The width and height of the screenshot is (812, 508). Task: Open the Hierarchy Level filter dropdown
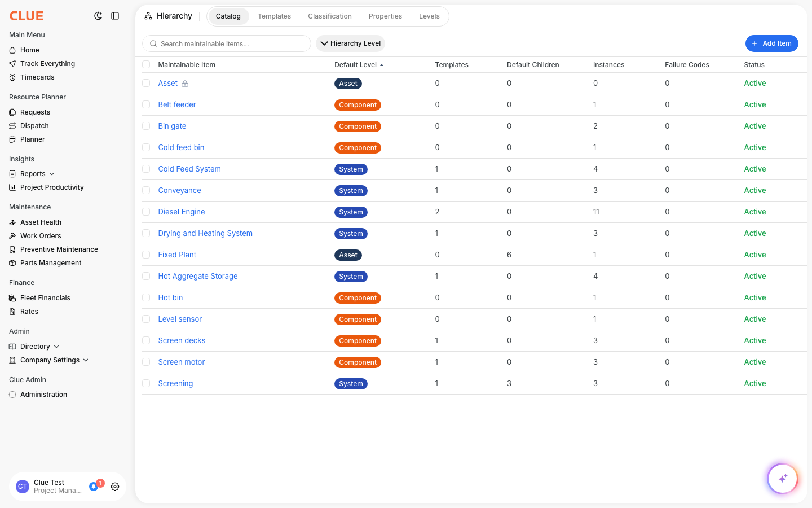tap(350, 43)
